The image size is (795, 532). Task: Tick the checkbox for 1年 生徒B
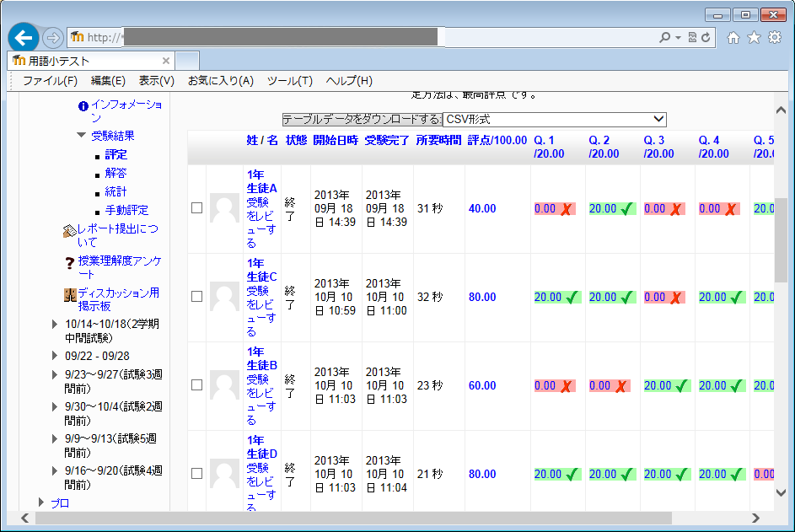[196, 385]
